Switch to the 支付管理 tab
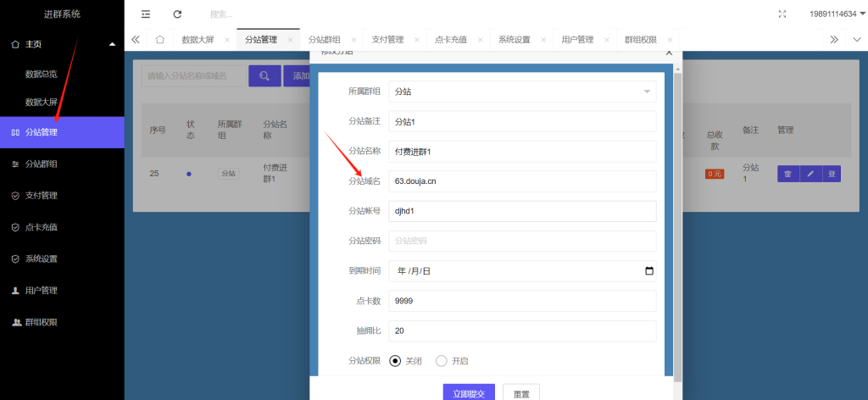The width and height of the screenshot is (868, 400). coord(387,40)
